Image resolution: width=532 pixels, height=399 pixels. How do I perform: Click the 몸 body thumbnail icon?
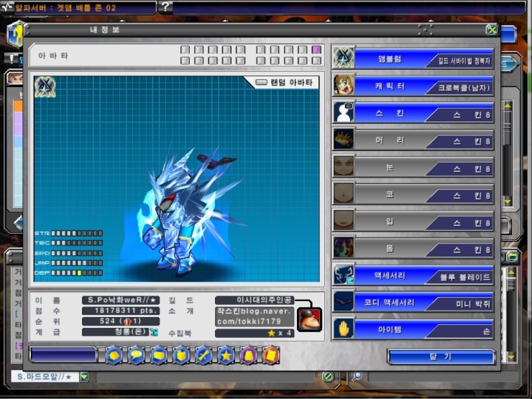click(344, 247)
